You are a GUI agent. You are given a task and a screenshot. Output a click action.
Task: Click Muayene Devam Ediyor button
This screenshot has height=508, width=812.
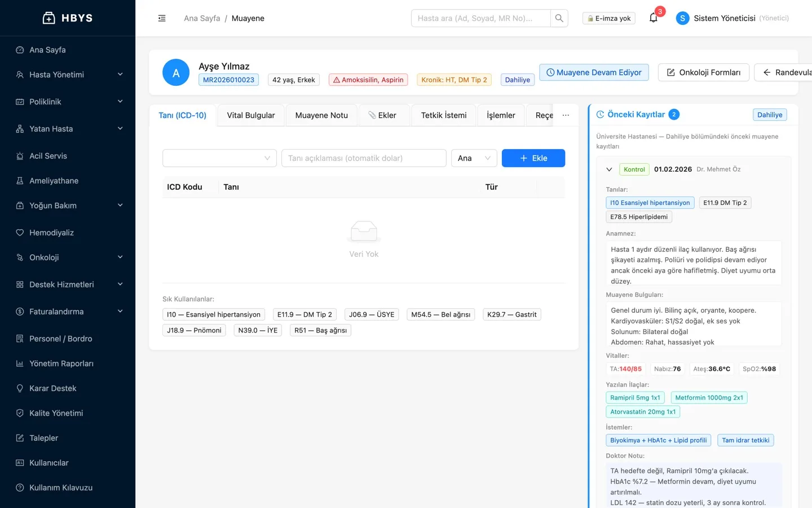coord(594,72)
